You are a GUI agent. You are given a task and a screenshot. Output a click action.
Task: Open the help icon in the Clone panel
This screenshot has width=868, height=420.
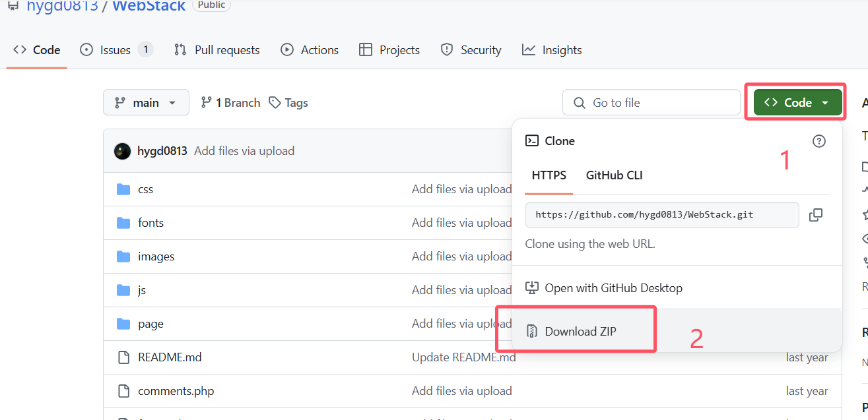coord(819,141)
